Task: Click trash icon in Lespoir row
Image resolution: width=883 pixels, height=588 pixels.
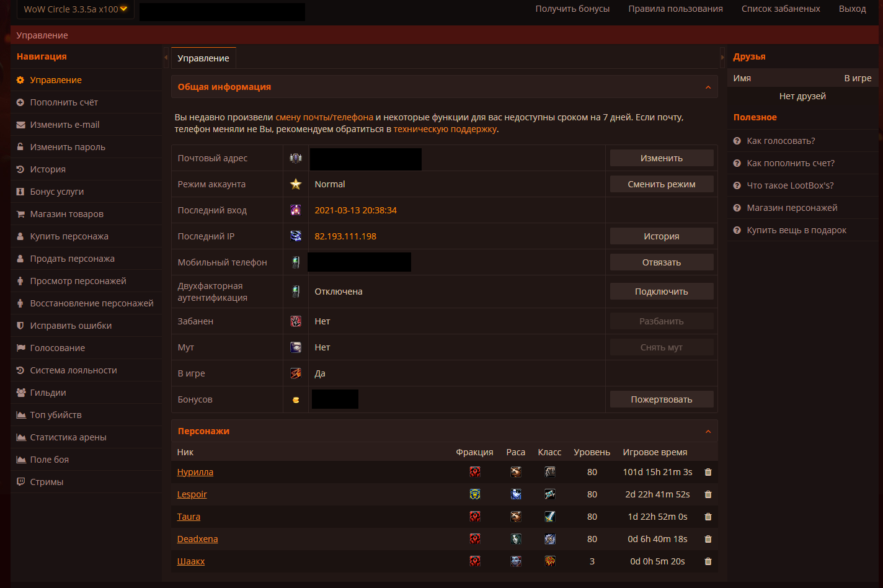Action: pos(708,494)
